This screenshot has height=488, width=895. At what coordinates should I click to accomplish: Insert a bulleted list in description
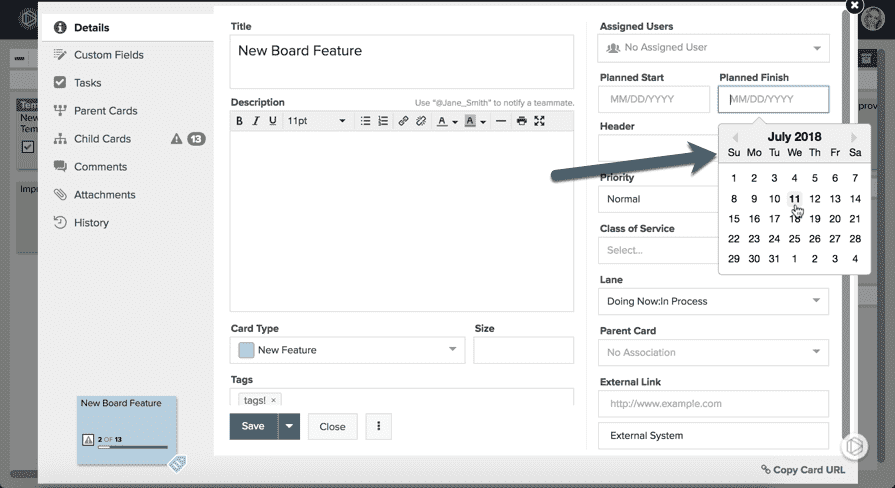point(366,121)
